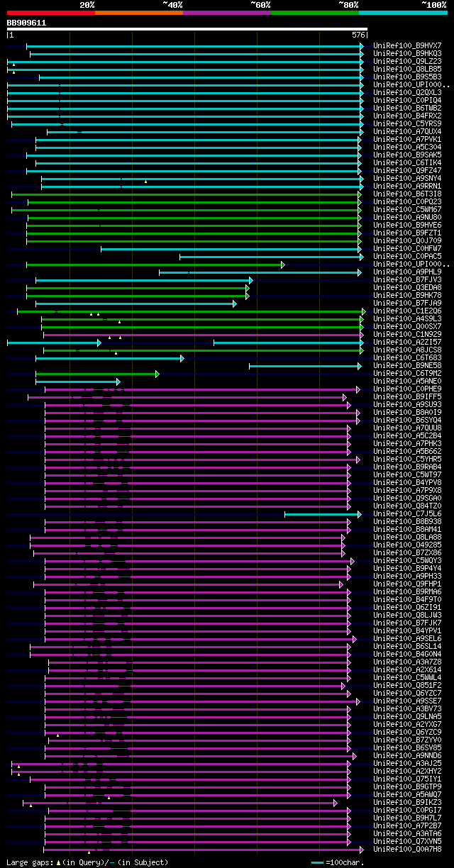Click the cyan alignment bar for B9HVX7
Viewport: 454px width, 868px height.
[195, 45]
